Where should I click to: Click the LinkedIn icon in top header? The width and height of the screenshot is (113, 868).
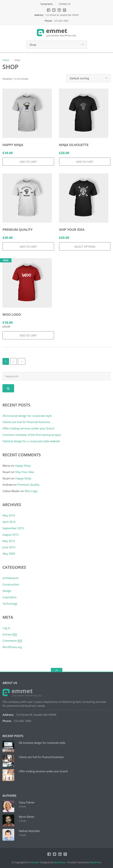59,10
